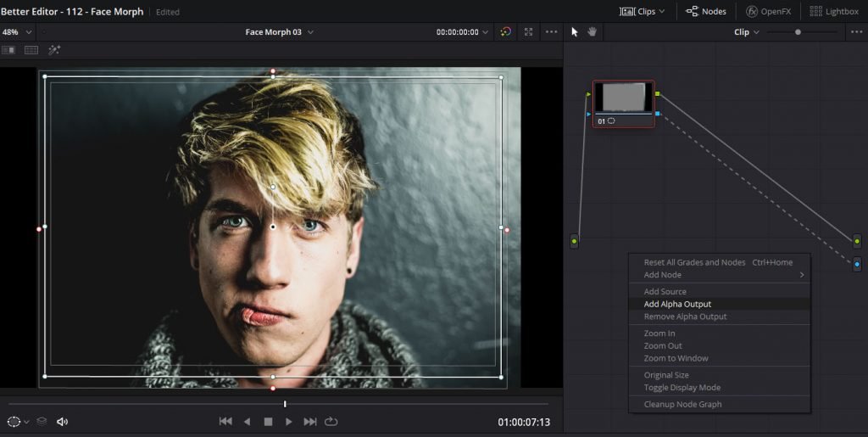Open the Nodes panel
The height and width of the screenshot is (437, 868).
[705, 11]
